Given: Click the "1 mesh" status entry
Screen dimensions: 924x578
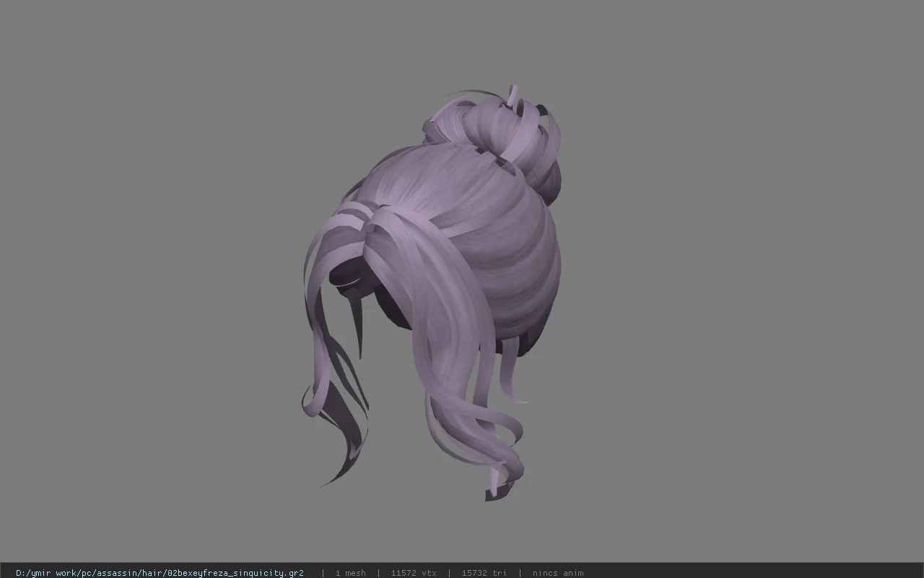Looking at the screenshot, I should (350, 573).
